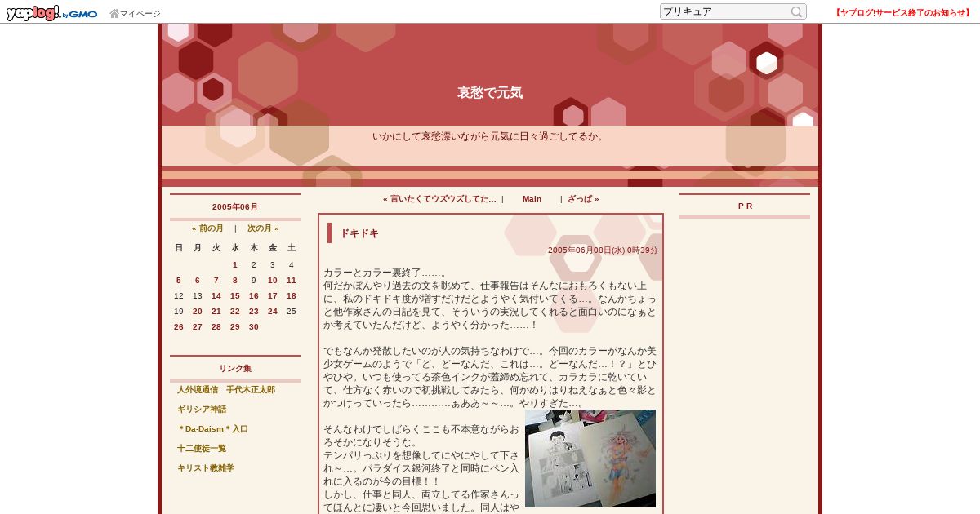980x514 pixels.
Task: Open the ＊Da-Daism＊入口 link
Action: point(212,429)
